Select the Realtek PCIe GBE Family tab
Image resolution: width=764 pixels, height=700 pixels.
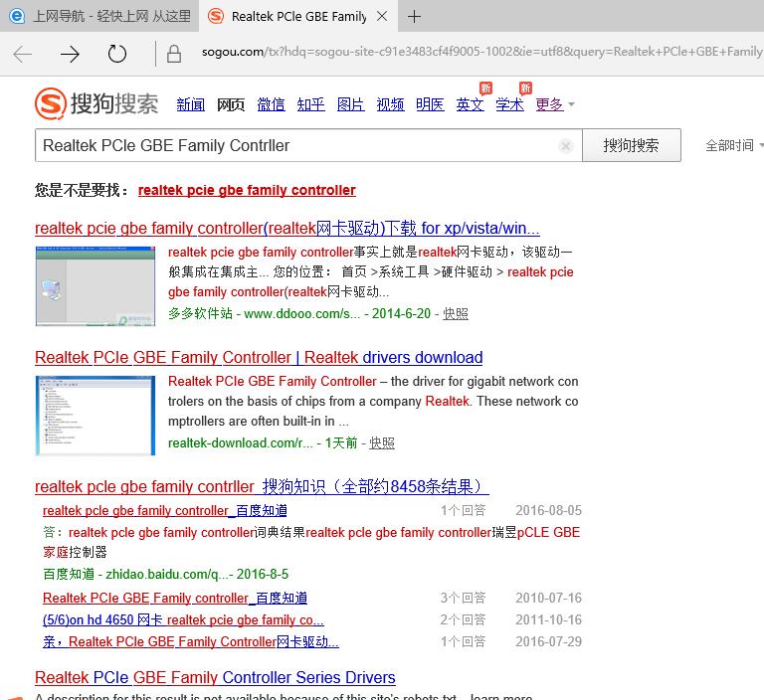click(298, 16)
